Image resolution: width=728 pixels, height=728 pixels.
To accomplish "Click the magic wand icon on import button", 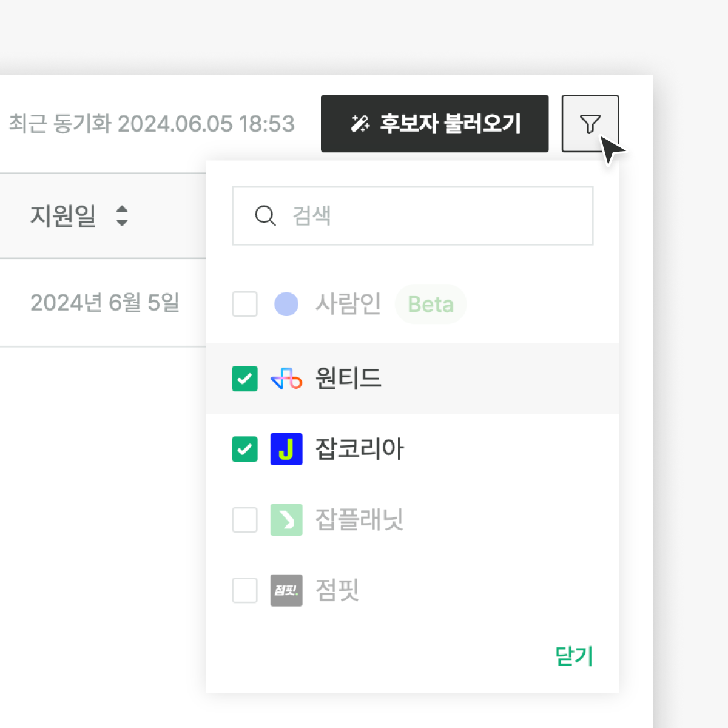I will (x=360, y=124).
